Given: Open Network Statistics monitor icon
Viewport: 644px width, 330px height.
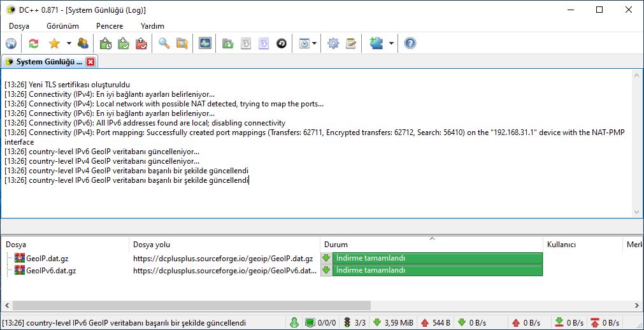Looking at the screenshot, I should 205,43.
